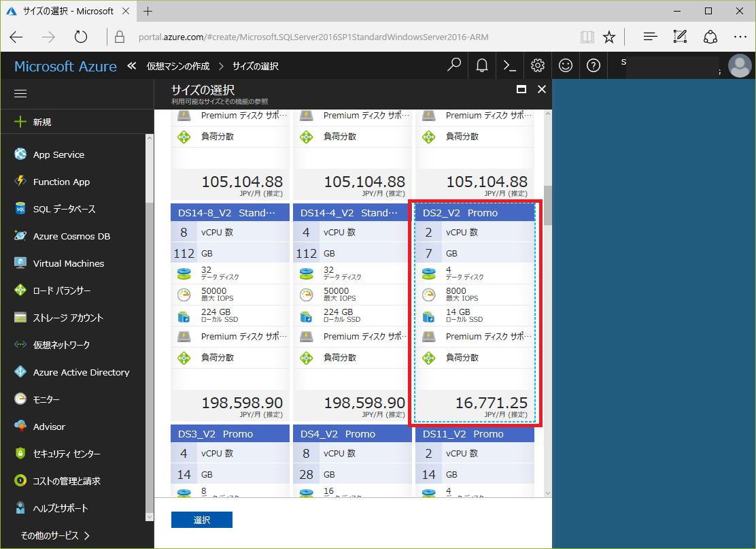Open the browser hub menu
This screenshot has height=549, width=756.
tap(651, 37)
